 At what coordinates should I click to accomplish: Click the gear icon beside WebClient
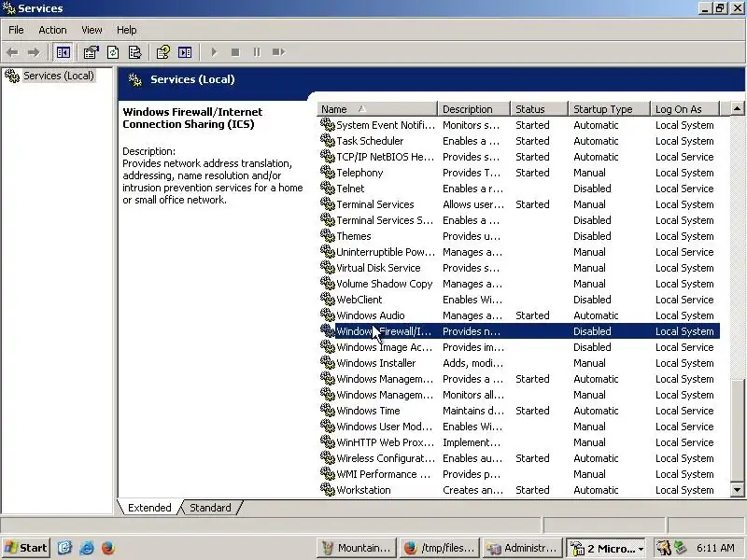328,299
